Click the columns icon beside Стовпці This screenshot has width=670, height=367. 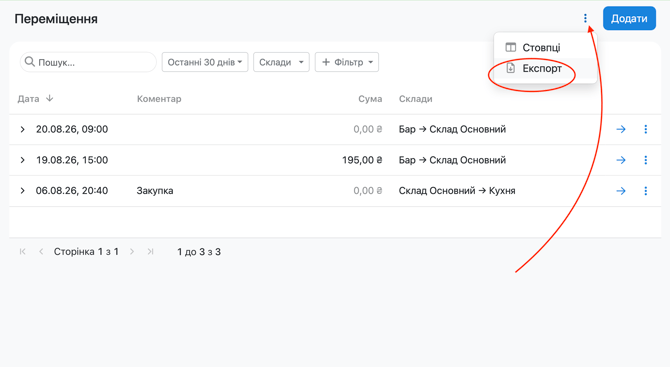click(x=511, y=47)
